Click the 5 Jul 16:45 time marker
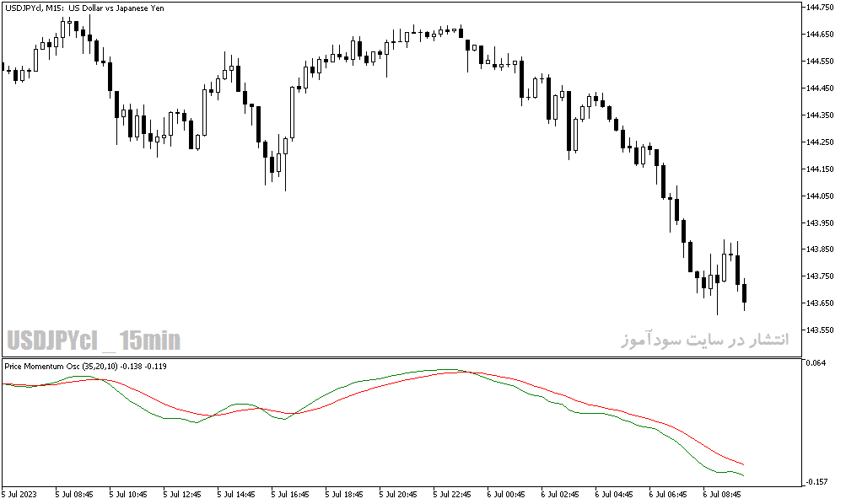This screenshot has height=504, width=846. 290,494
